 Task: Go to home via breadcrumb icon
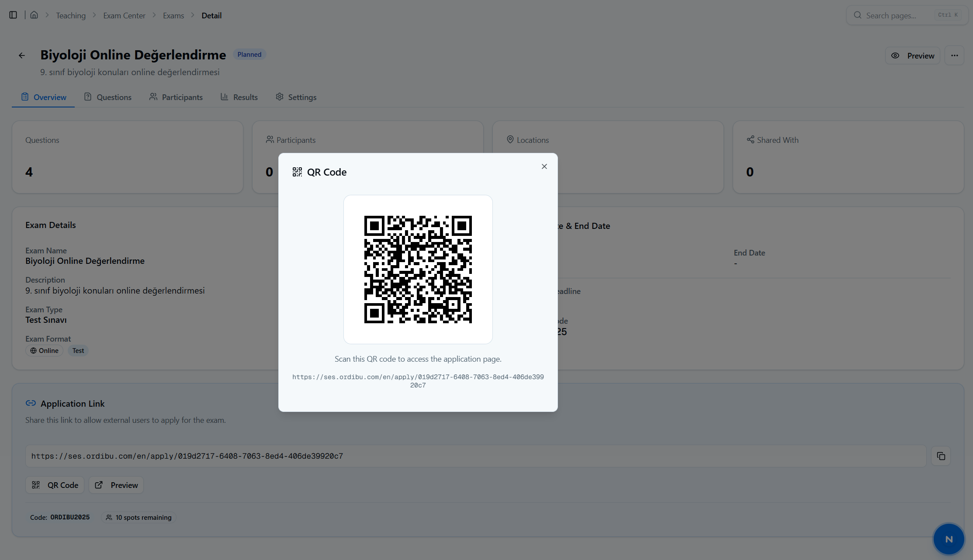coord(34,15)
